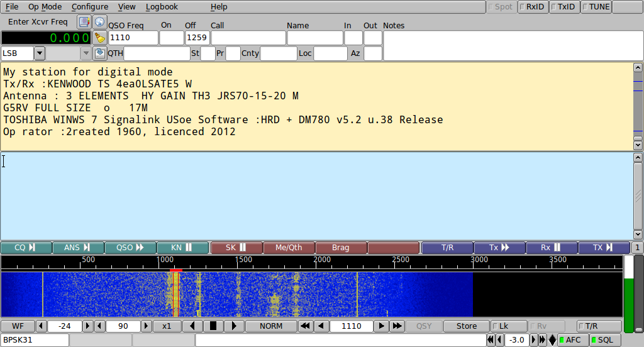Run the Brag macro button
The image size is (644, 347).
click(x=341, y=248)
